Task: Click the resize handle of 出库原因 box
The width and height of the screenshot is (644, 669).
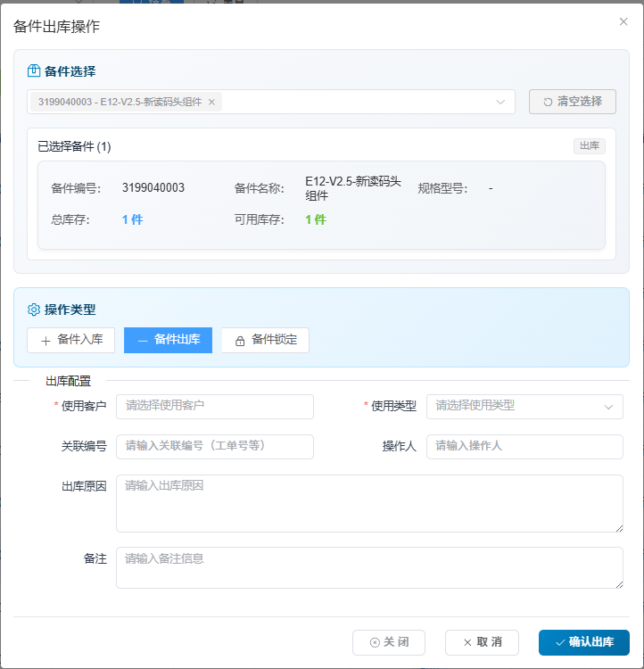Action: 618,528
